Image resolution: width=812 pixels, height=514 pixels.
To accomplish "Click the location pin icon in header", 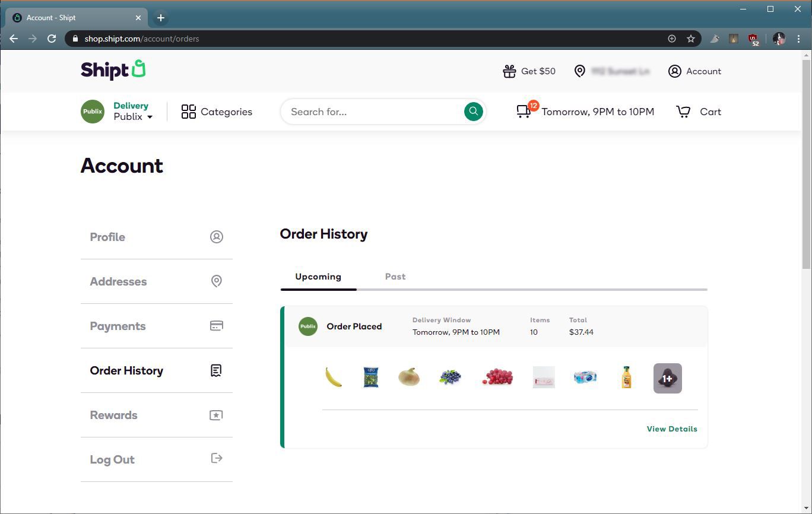I will (580, 71).
